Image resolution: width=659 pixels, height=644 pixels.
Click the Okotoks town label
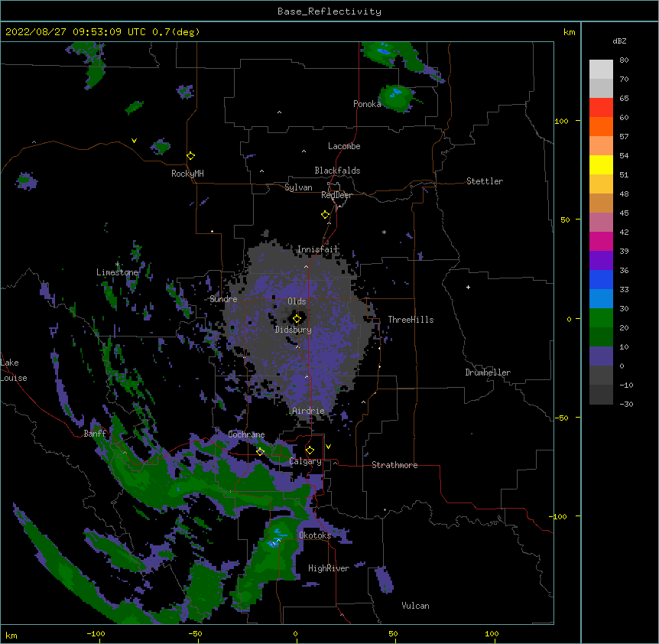315,535
